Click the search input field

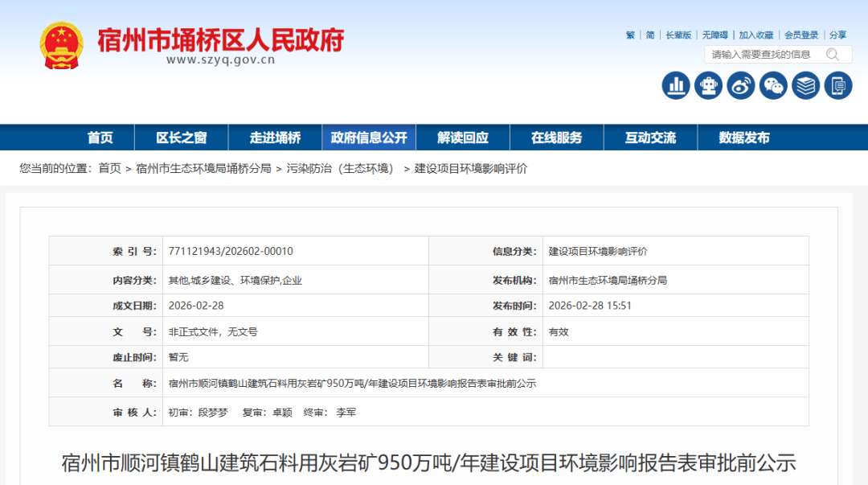pyautogui.click(x=764, y=54)
